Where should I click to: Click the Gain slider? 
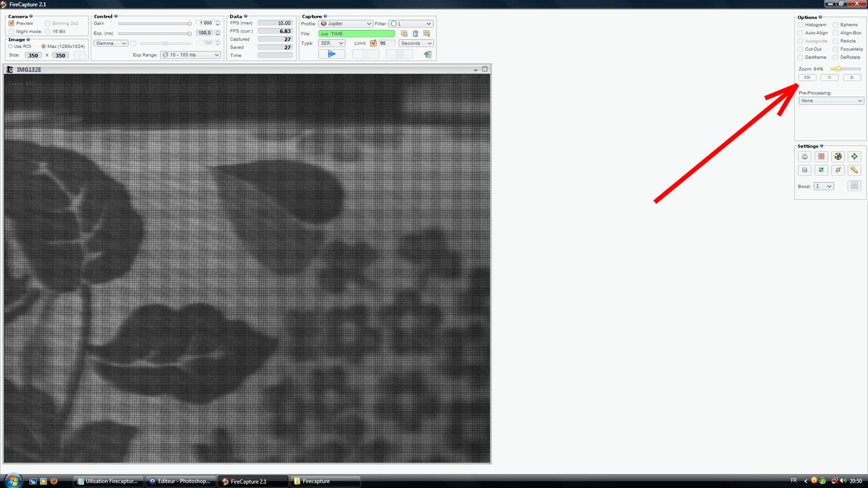pos(155,23)
